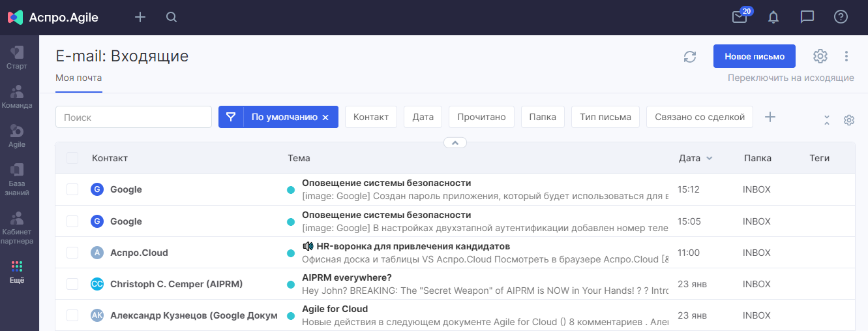Screen dimensions: 868x331
Task: Click Google avatar in 15:12 row
Action: [x=97, y=189]
